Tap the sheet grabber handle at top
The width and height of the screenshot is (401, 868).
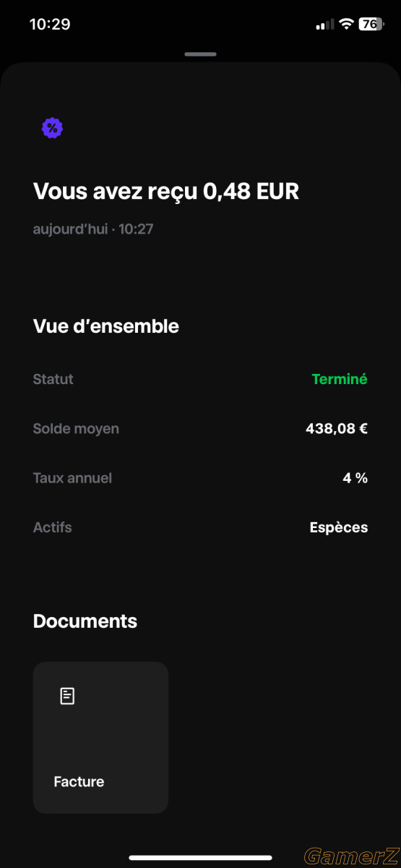click(200, 54)
